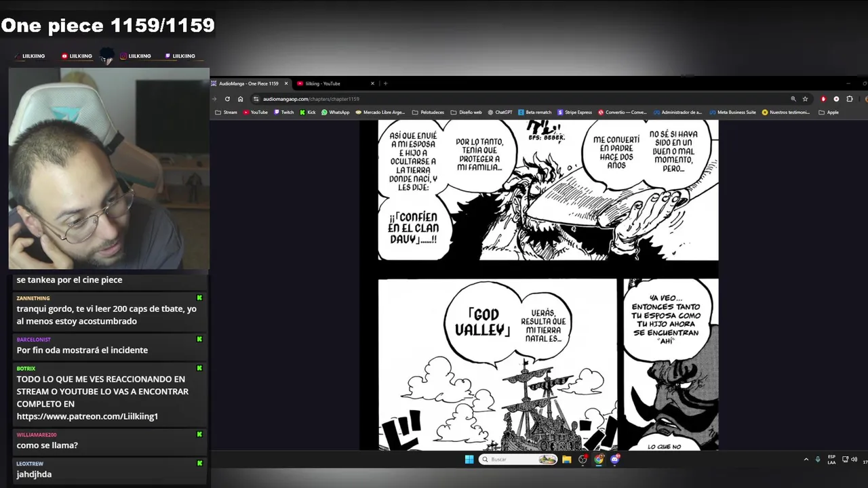
Task: Open the network tray icon
Action: (845, 460)
